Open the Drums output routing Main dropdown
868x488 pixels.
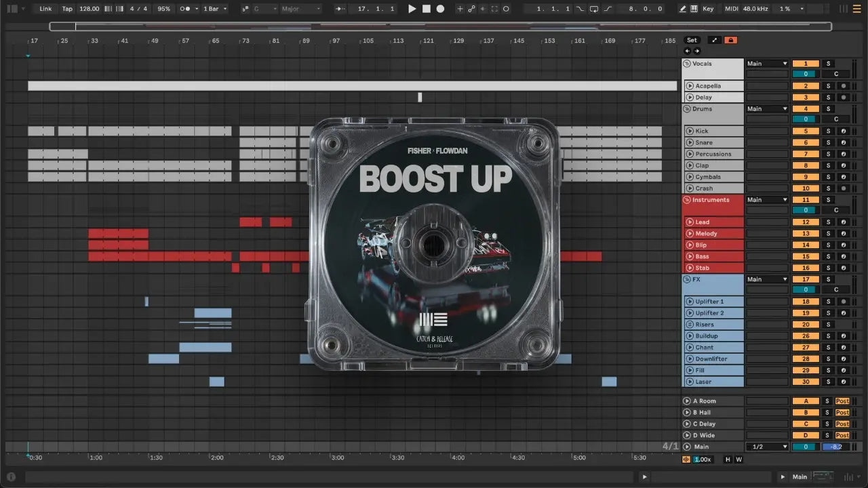click(767, 108)
